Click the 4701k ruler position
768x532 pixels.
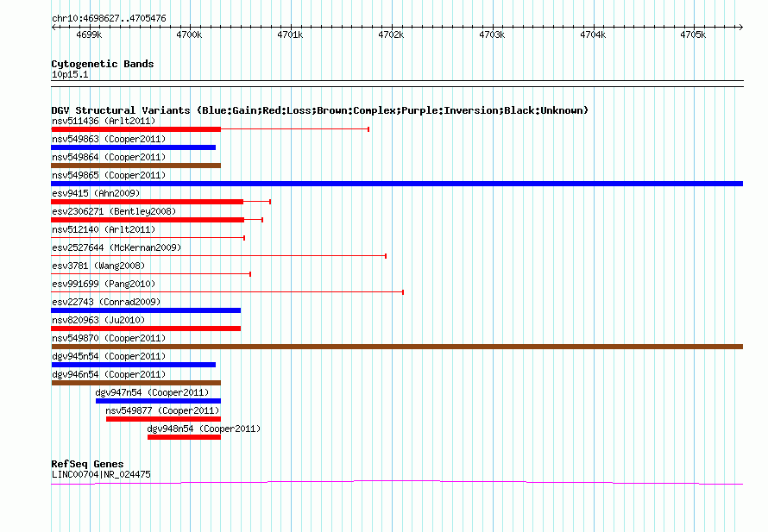[290, 34]
